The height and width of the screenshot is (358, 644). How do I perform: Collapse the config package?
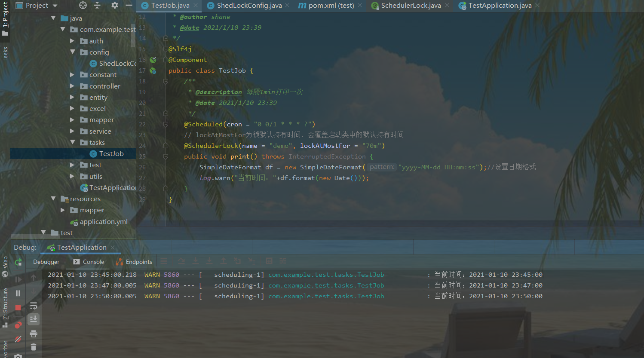point(72,52)
